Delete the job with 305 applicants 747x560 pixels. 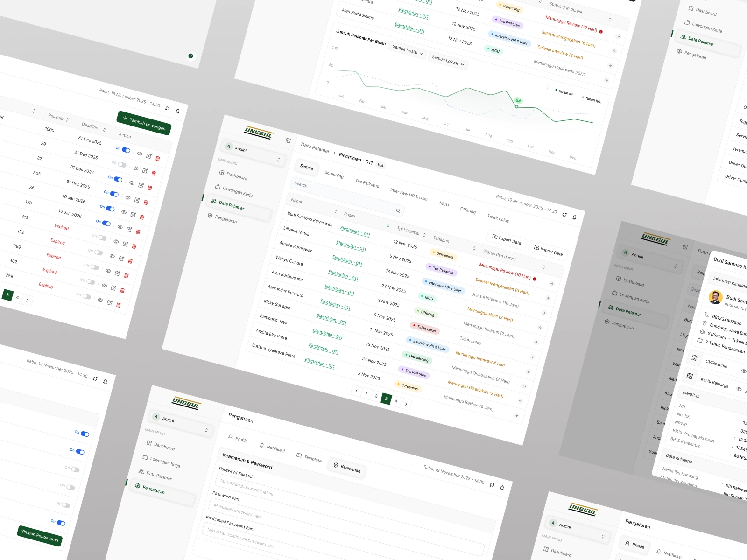146,203
